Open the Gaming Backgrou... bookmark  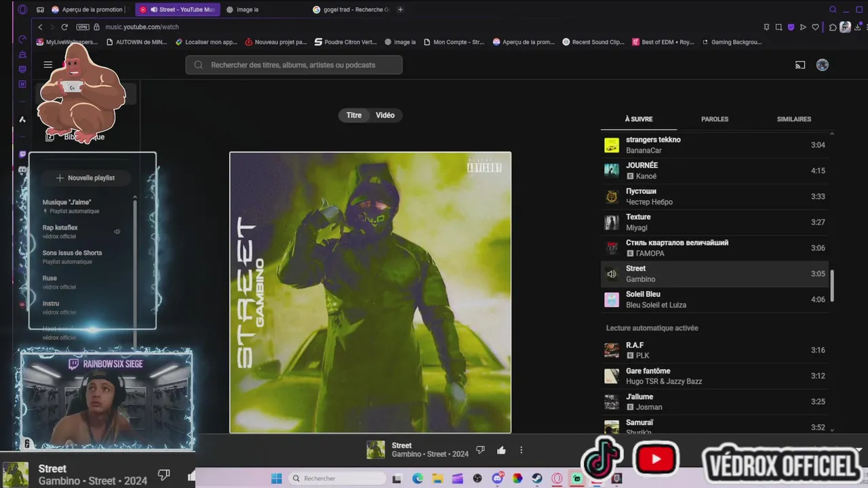click(x=732, y=42)
